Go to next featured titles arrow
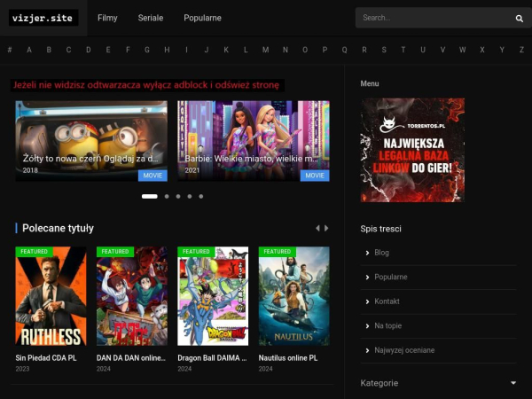This screenshot has height=399, width=532. (326, 229)
